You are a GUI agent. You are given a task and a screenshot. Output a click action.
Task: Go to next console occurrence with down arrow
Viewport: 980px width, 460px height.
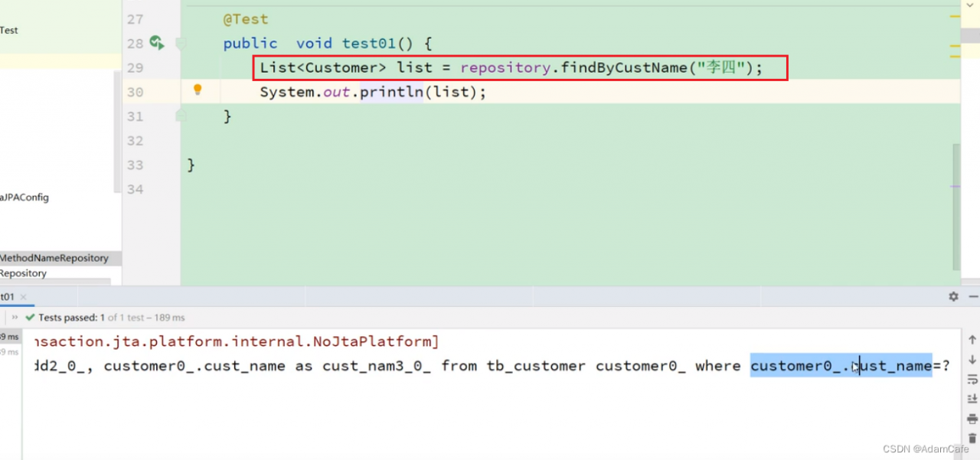[972, 360]
